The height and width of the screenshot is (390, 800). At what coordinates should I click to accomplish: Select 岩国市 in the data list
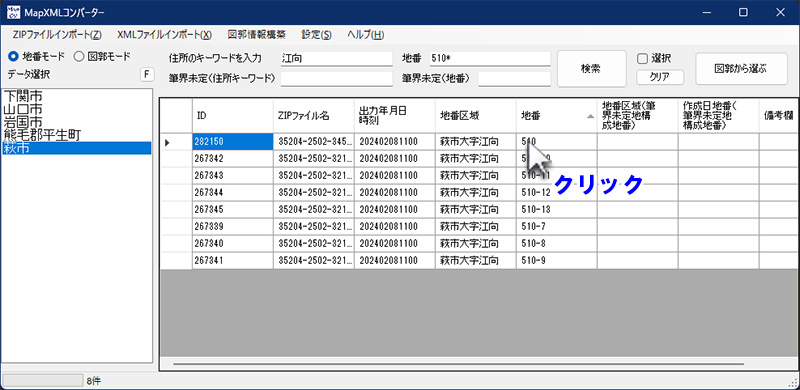pyautogui.click(x=77, y=122)
